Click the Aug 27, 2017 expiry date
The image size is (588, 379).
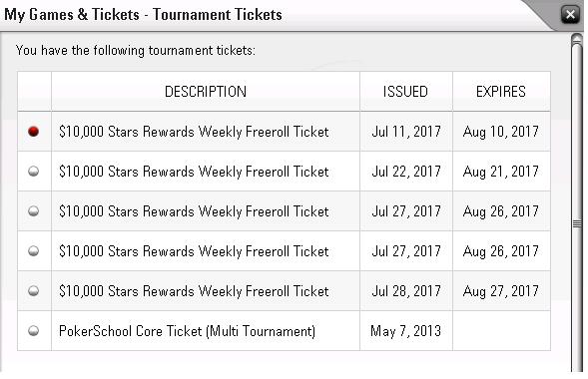point(501,291)
